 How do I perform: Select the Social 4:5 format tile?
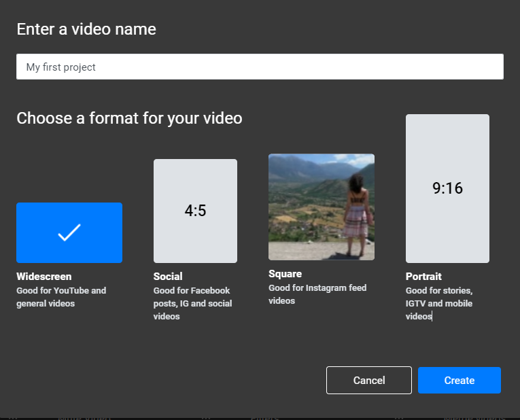coord(195,211)
